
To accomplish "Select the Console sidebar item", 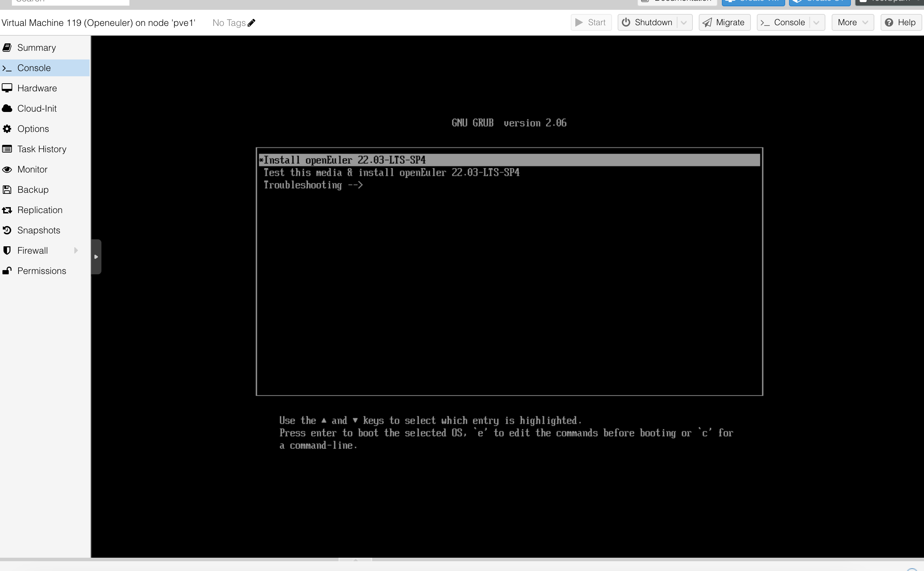I will 45,68.
